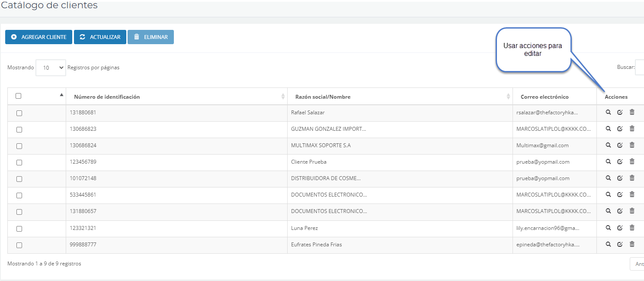This screenshot has width=644, height=281.
Task: Check the select-all checkbox in table header
Action: point(19,96)
